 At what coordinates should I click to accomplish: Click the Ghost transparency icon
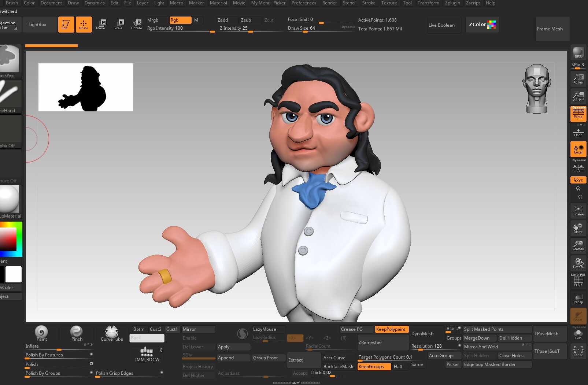(578, 316)
